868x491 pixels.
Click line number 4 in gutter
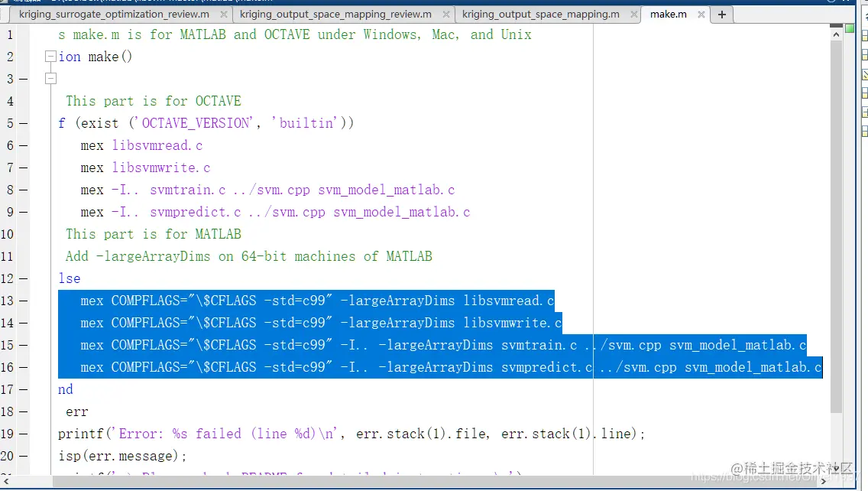pyautogui.click(x=10, y=102)
